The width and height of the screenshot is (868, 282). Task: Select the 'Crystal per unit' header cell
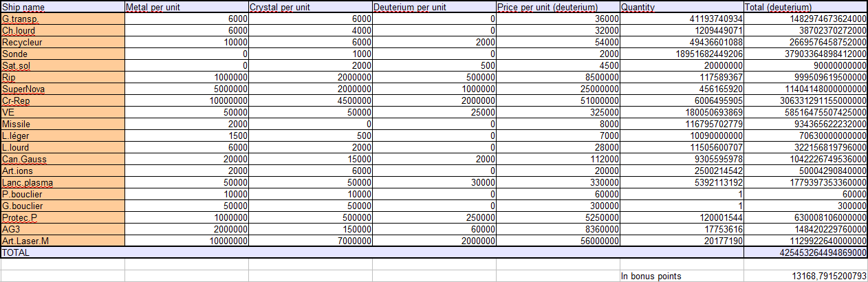[310, 8]
